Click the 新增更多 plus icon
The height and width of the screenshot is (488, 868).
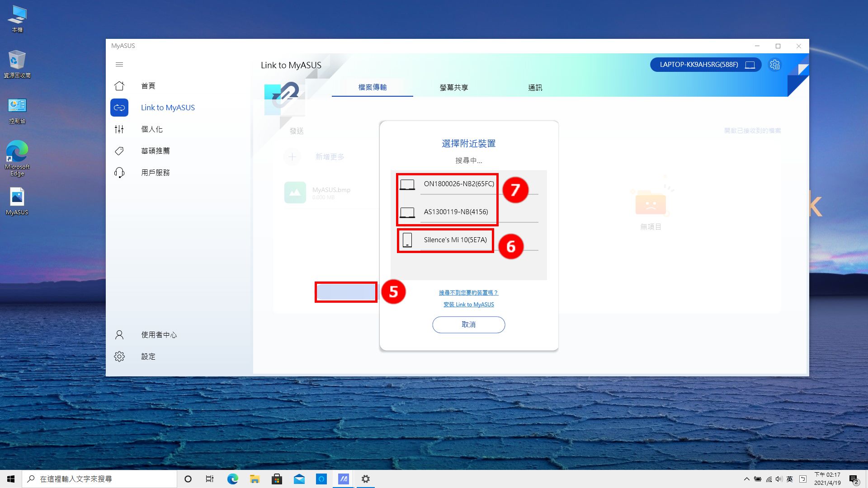pos(292,157)
